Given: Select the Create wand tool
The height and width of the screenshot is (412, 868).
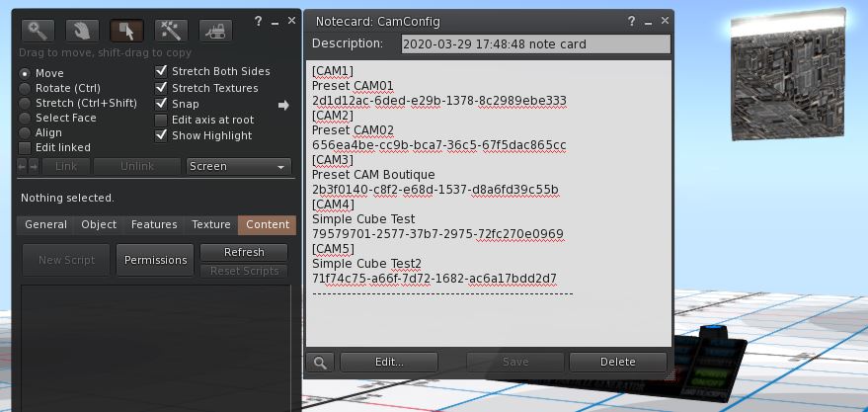Looking at the screenshot, I should click(171, 31).
